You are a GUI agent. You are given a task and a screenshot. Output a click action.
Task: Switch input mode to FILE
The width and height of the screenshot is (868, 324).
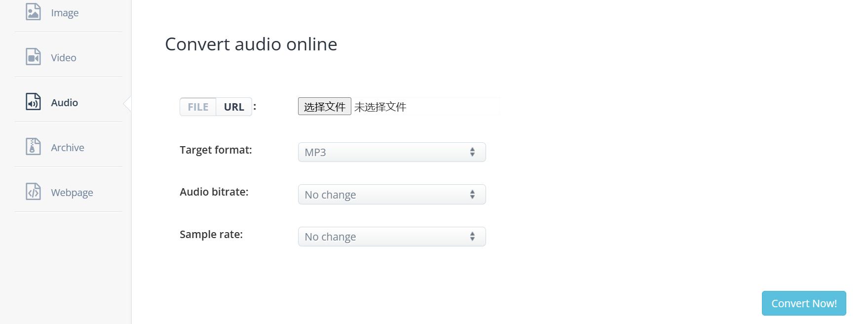click(x=197, y=107)
